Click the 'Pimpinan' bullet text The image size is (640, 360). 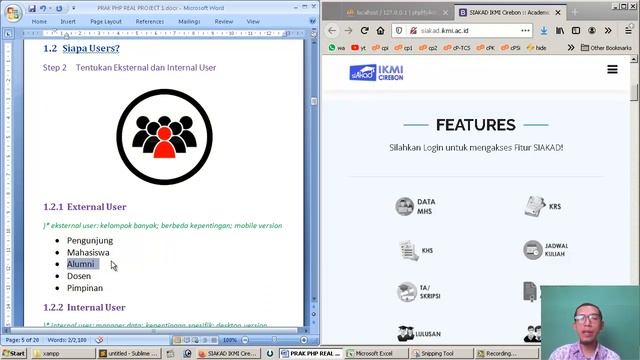pyautogui.click(x=85, y=288)
